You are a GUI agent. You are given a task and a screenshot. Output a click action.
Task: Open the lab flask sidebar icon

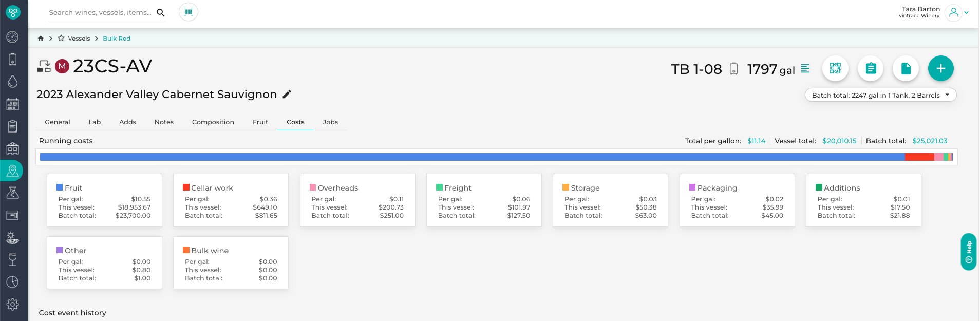(13, 193)
